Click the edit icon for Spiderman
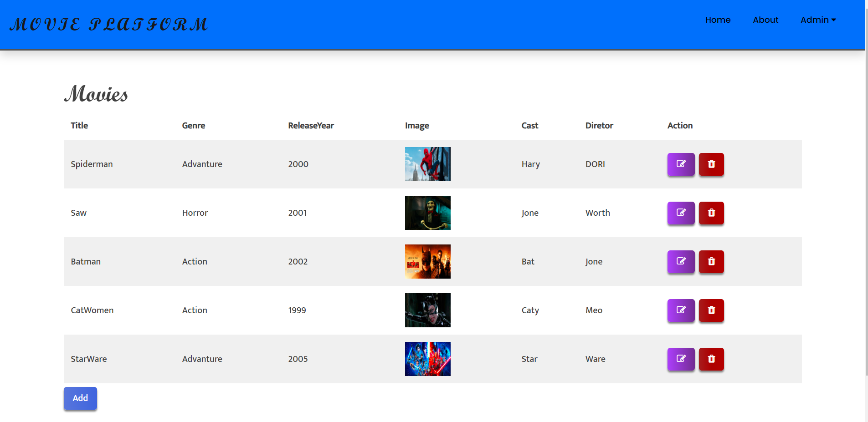This screenshot has height=422, width=868. (x=681, y=164)
